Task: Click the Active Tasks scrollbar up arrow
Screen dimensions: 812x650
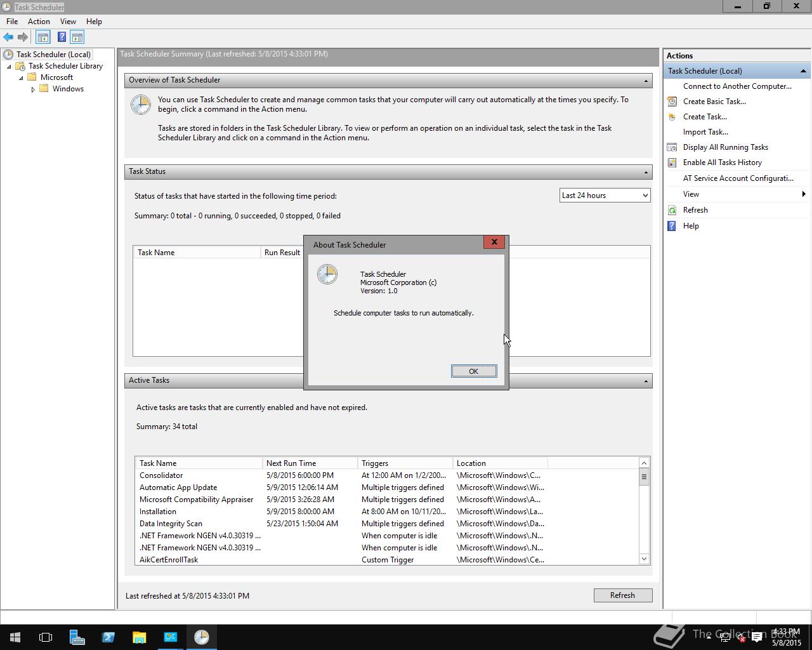Action: pos(644,463)
